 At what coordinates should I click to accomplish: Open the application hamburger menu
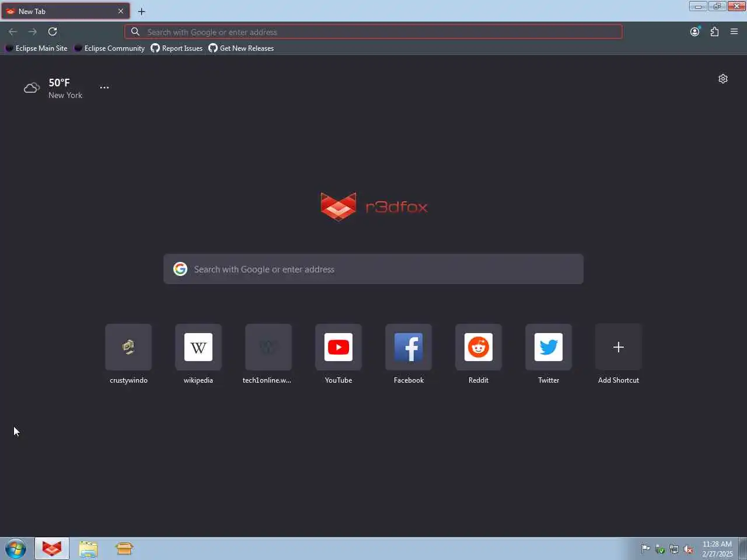click(x=734, y=32)
